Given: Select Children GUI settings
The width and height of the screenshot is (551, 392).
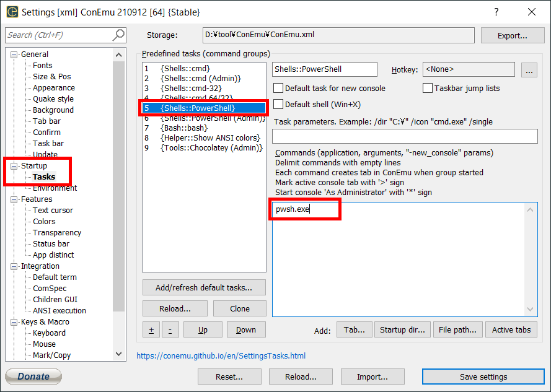Looking at the screenshot, I should pos(55,300).
